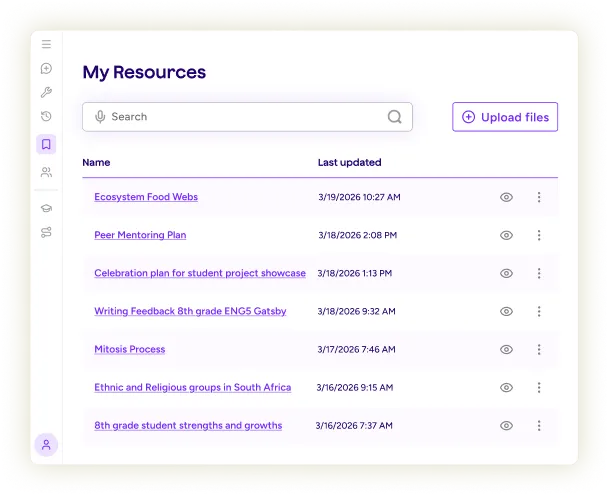609x496 pixels.
Task: Open the history clock icon
Action: click(46, 116)
